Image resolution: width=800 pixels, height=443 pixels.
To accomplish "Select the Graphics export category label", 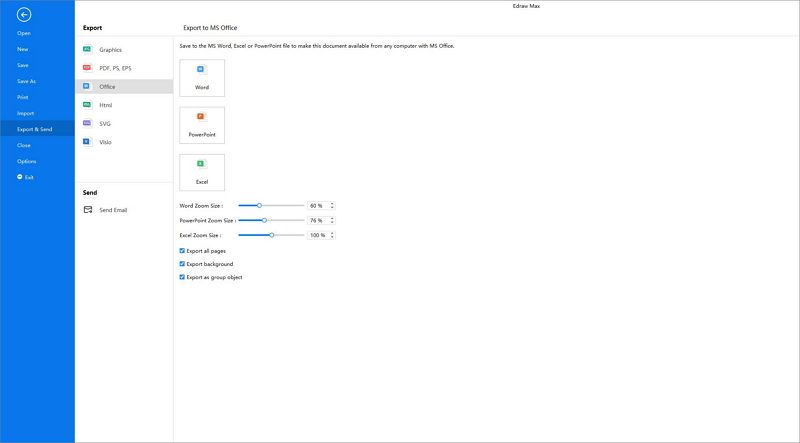I will pos(110,50).
